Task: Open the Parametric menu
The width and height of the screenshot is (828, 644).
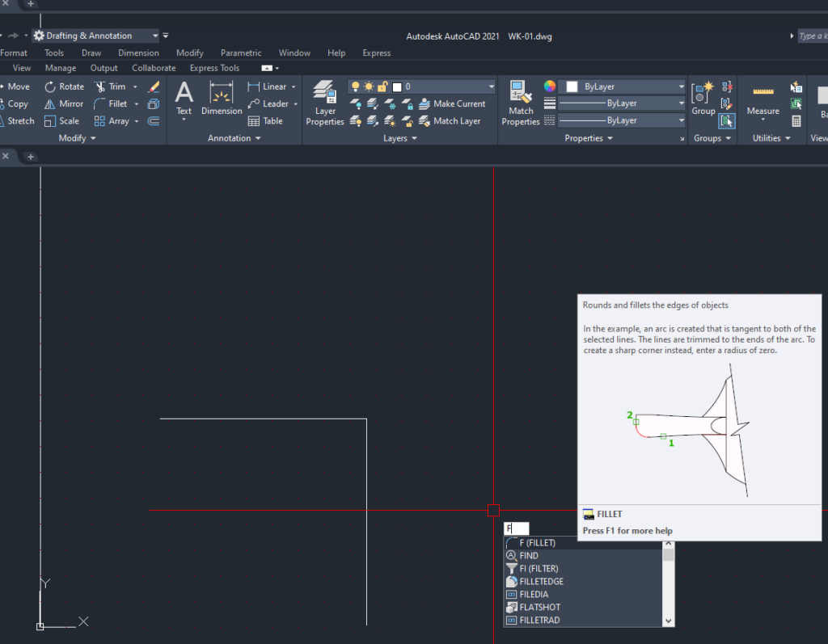Action: pos(241,53)
